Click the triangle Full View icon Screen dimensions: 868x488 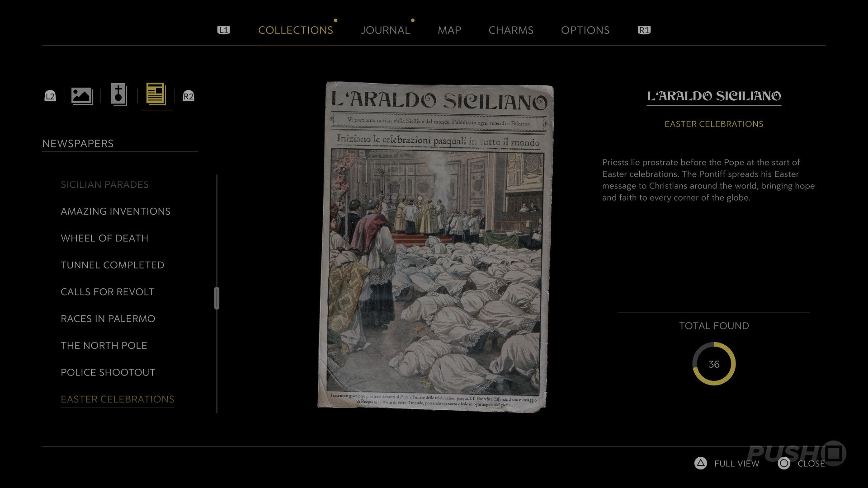click(x=700, y=463)
